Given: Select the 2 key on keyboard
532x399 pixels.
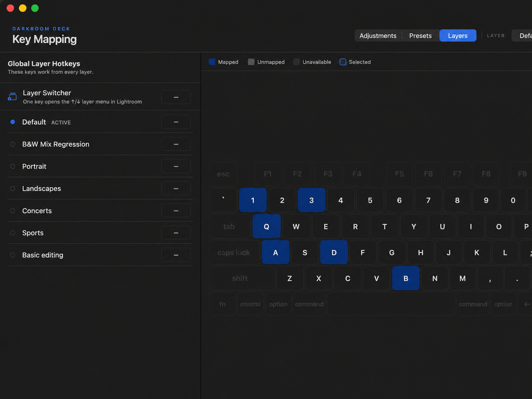Looking at the screenshot, I should (x=282, y=200).
